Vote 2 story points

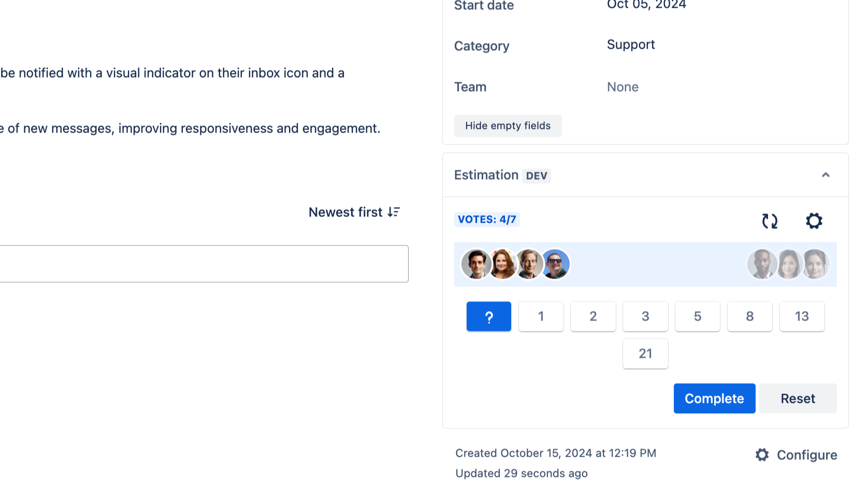tap(592, 316)
